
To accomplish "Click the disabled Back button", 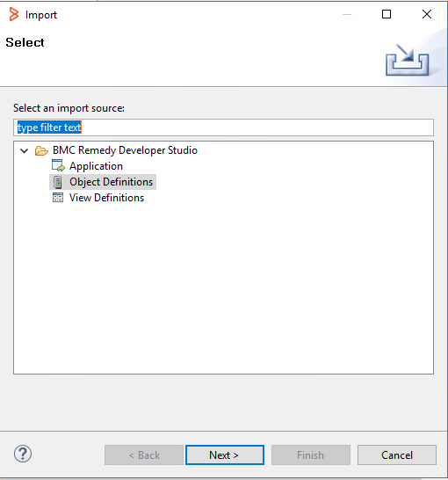I will (x=144, y=455).
